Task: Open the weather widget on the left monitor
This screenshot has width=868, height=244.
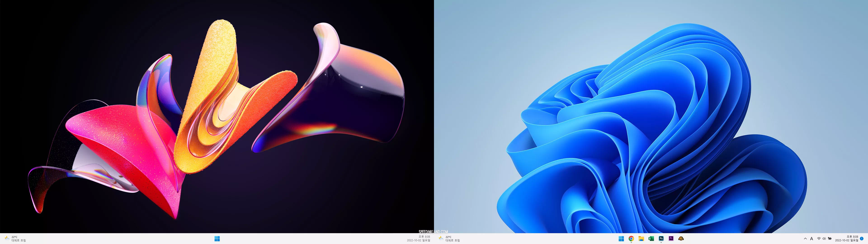Action: (x=16, y=239)
